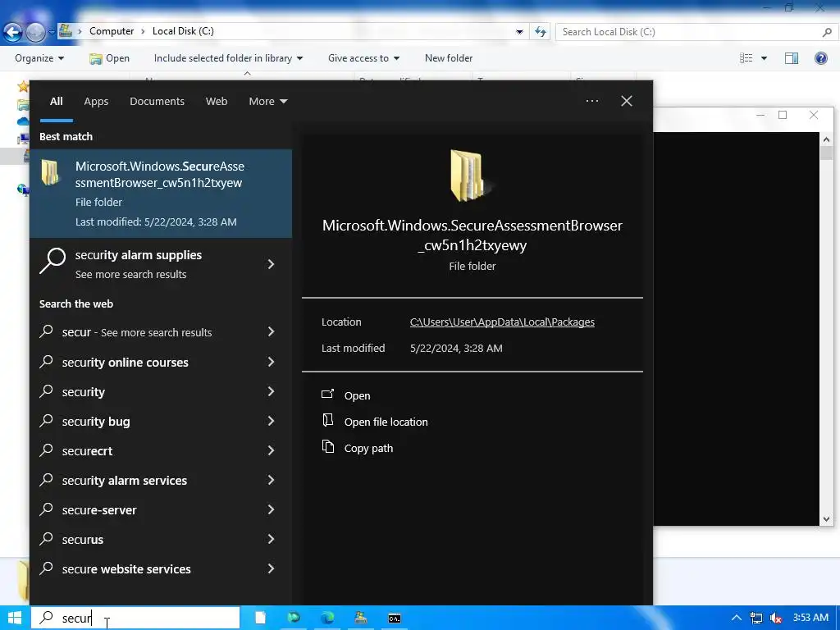This screenshot has height=630, width=840.
Task: Click New folder in Explorer toolbar
Action: [x=449, y=58]
